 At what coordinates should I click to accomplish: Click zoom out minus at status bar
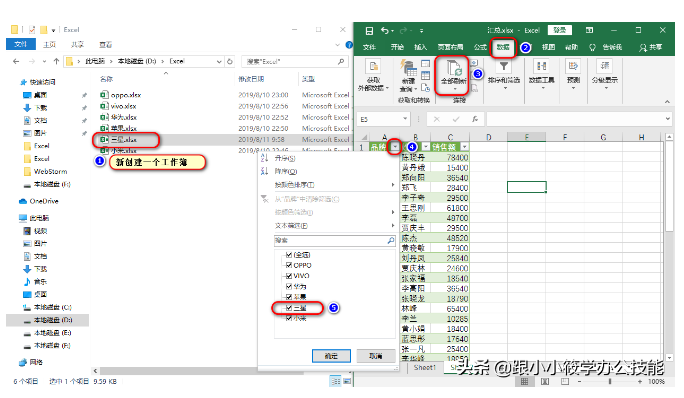point(579,381)
